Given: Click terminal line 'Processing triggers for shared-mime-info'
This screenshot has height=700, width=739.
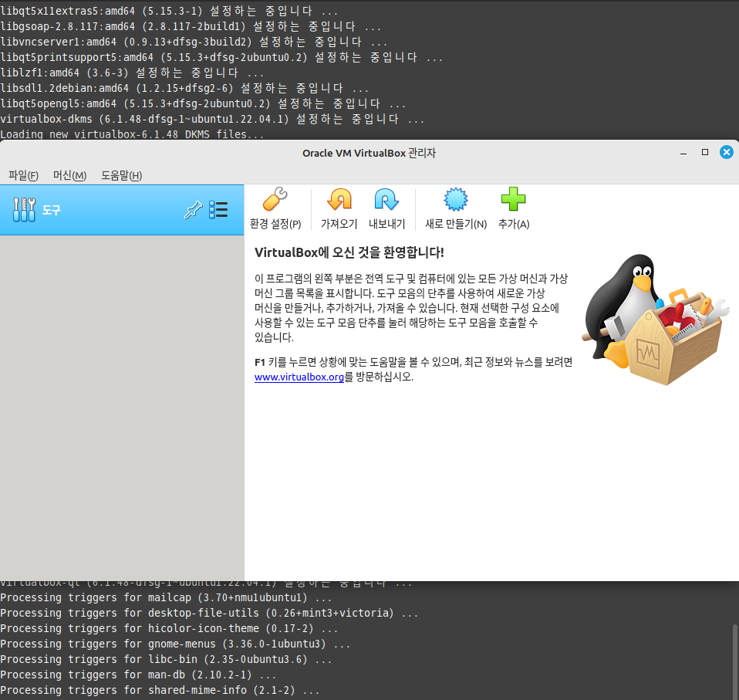Looking at the screenshot, I should tap(160, 691).
